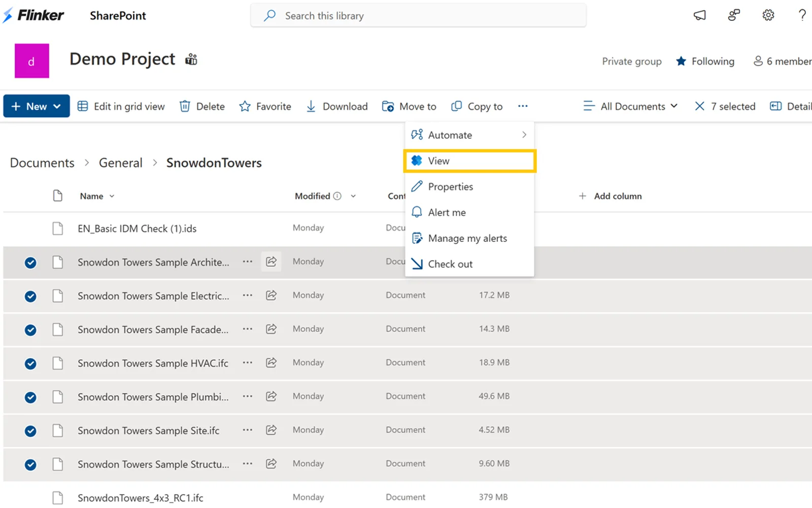Image resolution: width=812 pixels, height=508 pixels.
Task: Click Move to in the toolbar
Action: (409, 106)
